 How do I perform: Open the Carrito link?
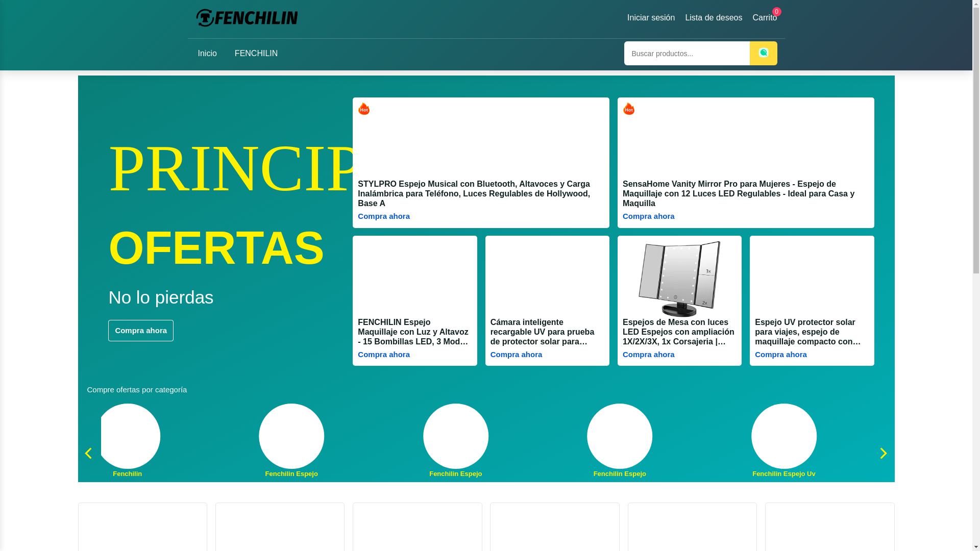pos(765,18)
